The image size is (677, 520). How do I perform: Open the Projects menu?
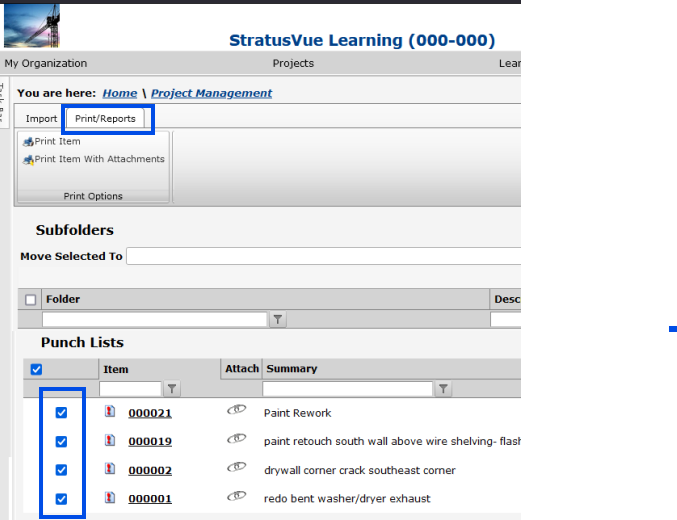pos(293,63)
